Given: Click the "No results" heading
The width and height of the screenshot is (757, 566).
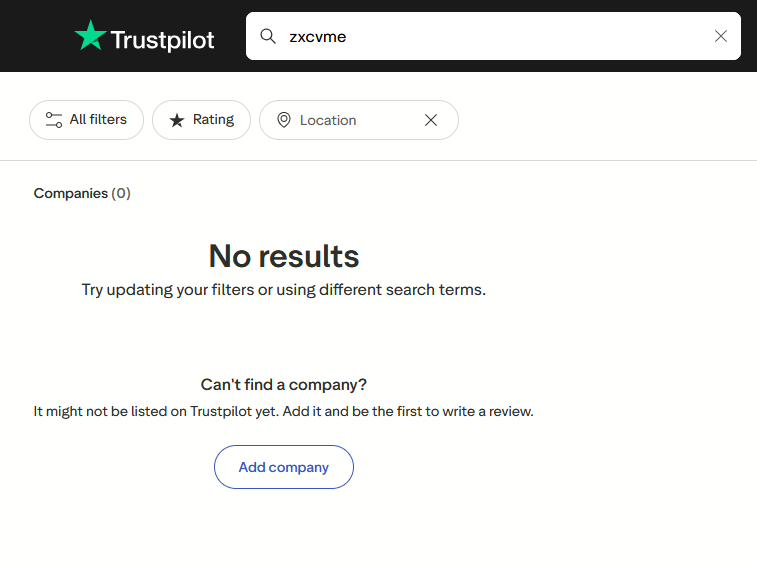Looking at the screenshot, I should click(284, 257).
